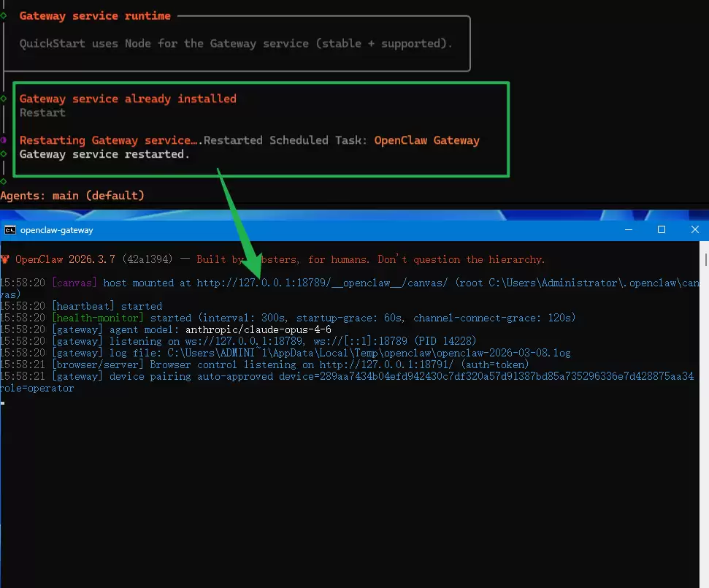This screenshot has width=709, height=588.
Task: Click the openclaw-gateway console window icon
Action: click(x=10, y=230)
